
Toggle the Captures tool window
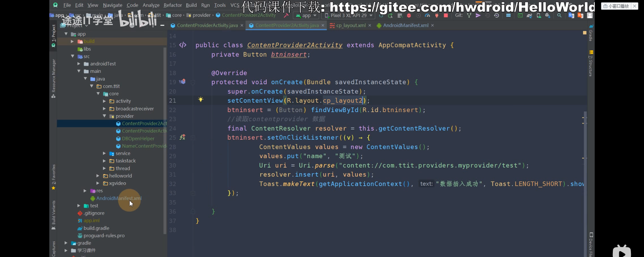pyautogui.click(x=53, y=248)
